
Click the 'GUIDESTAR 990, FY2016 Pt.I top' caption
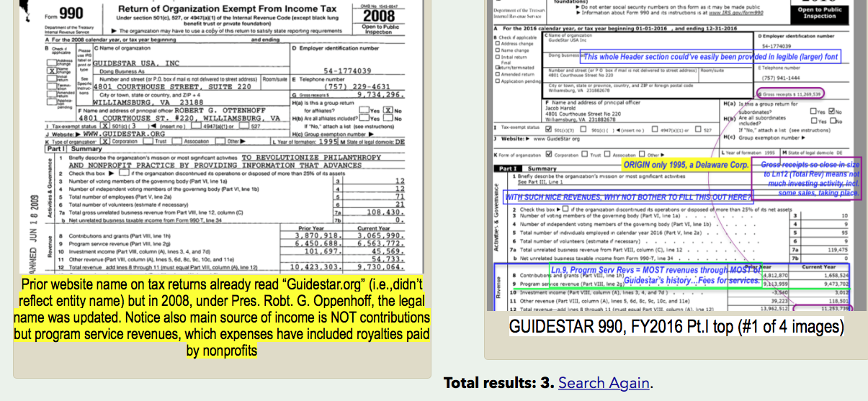click(x=676, y=326)
